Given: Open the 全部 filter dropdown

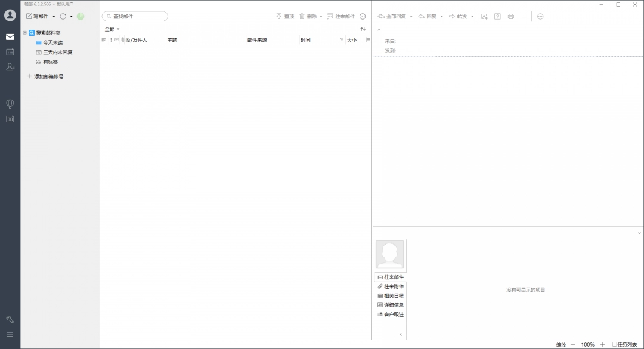Looking at the screenshot, I should point(112,29).
